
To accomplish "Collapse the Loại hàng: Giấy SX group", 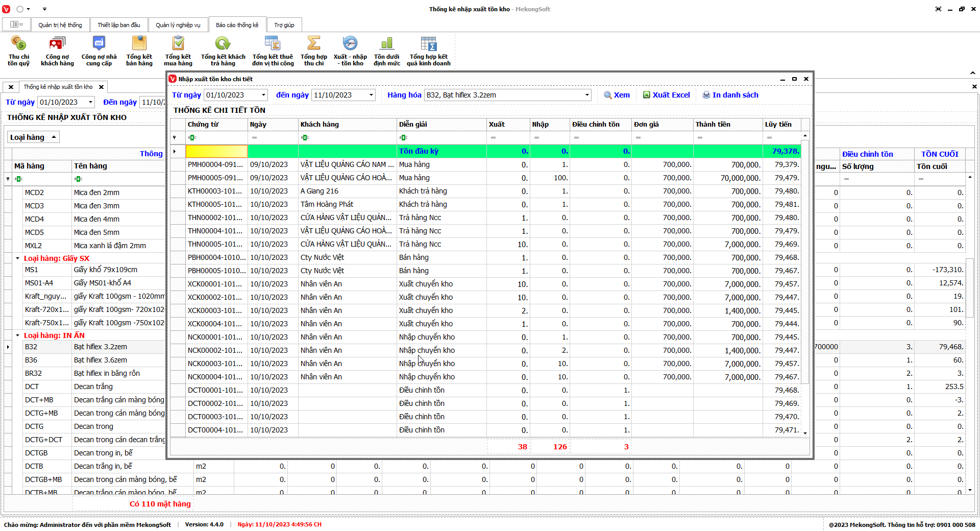I will (x=17, y=258).
